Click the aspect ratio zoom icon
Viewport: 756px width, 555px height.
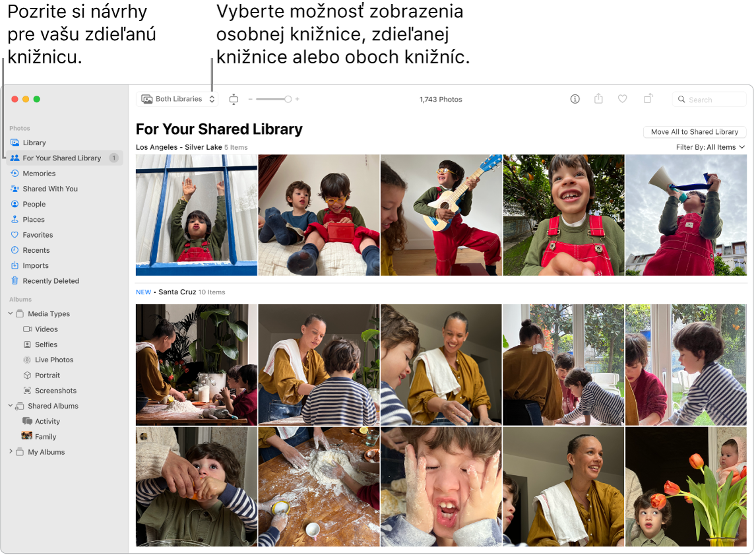point(234,100)
